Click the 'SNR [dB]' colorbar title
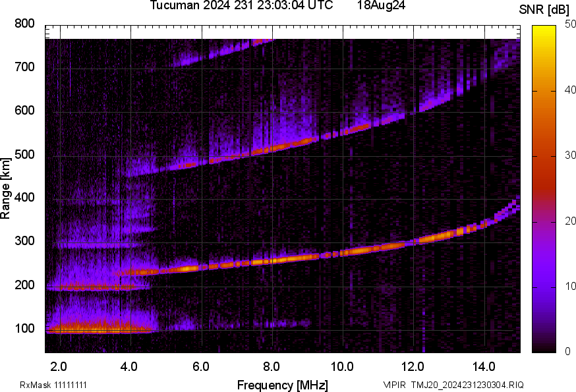The image size is (576, 392). (x=544, y=10)
